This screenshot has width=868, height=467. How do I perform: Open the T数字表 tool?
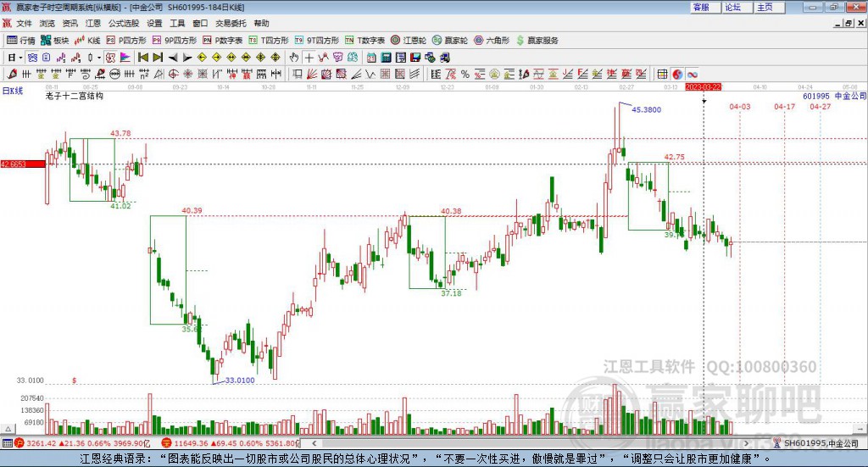pos(364,41)
